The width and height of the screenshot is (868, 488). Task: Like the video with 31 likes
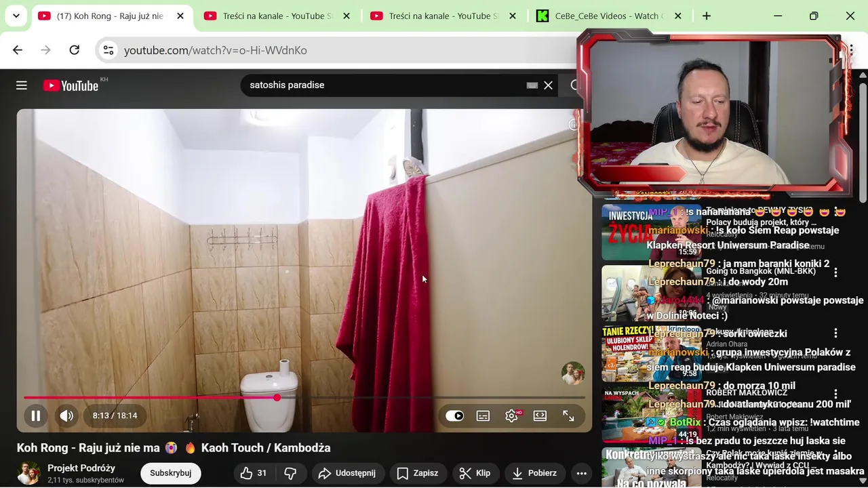[x=253, y=473]
